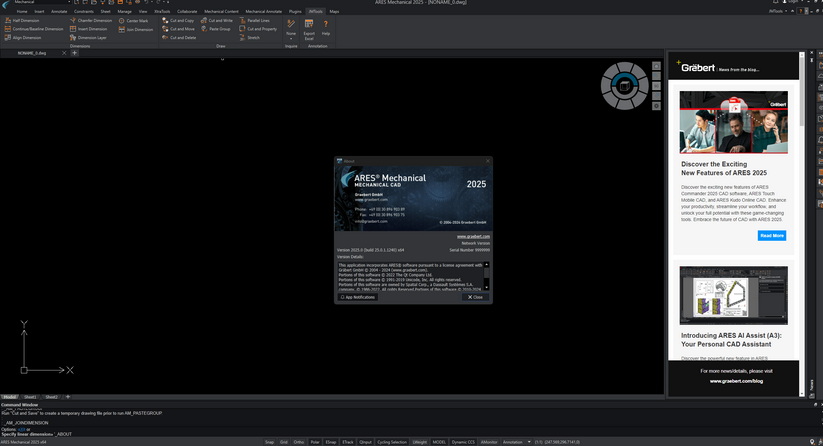Switch to the Annotate ribbon tab

[x=59, y=11]
